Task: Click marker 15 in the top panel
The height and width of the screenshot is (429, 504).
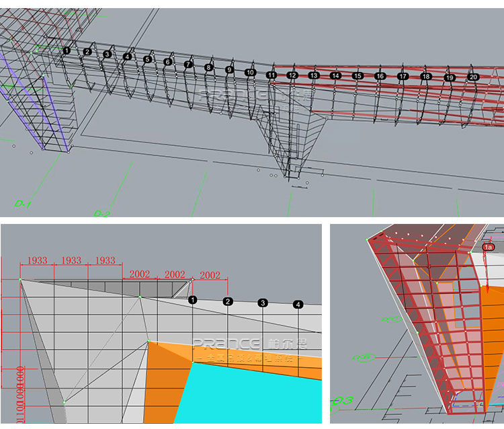Action: click(358, 76)
